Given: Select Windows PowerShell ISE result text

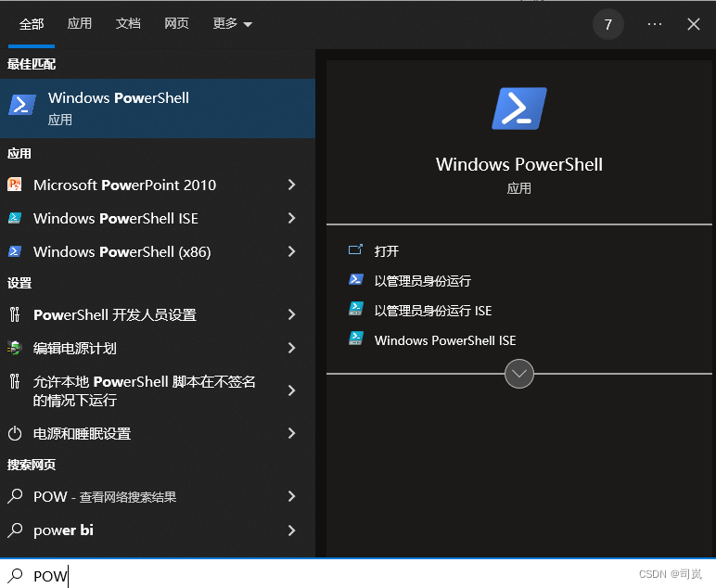Looking at the screenshot, I should tap(116, 218).
